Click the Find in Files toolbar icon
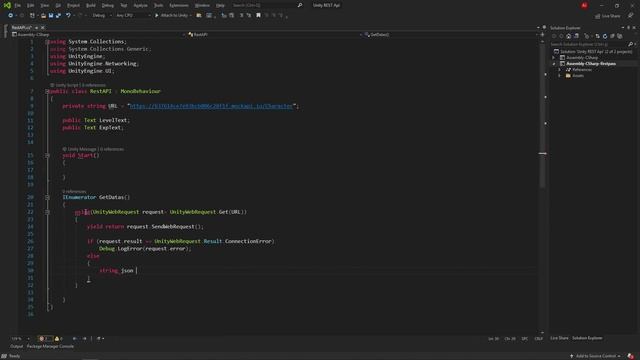Image resolution: width=640 pixels, height=360 pixels. click(199, 16)
